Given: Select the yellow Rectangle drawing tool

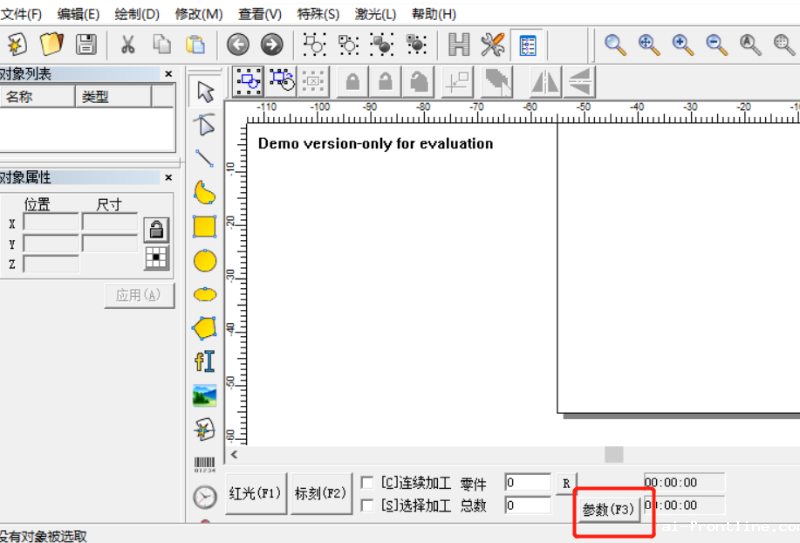Looking at the screenshot, I should point(205,226).
